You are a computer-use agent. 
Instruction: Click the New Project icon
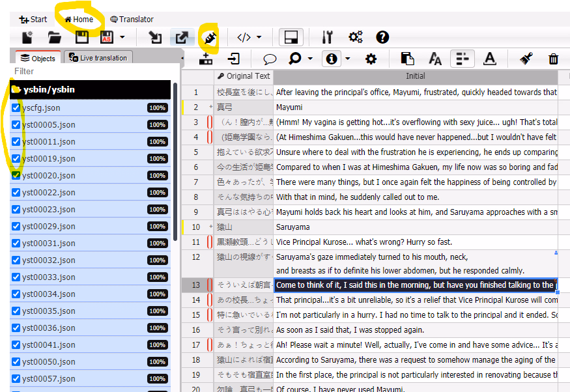click(x=27, y=37)
